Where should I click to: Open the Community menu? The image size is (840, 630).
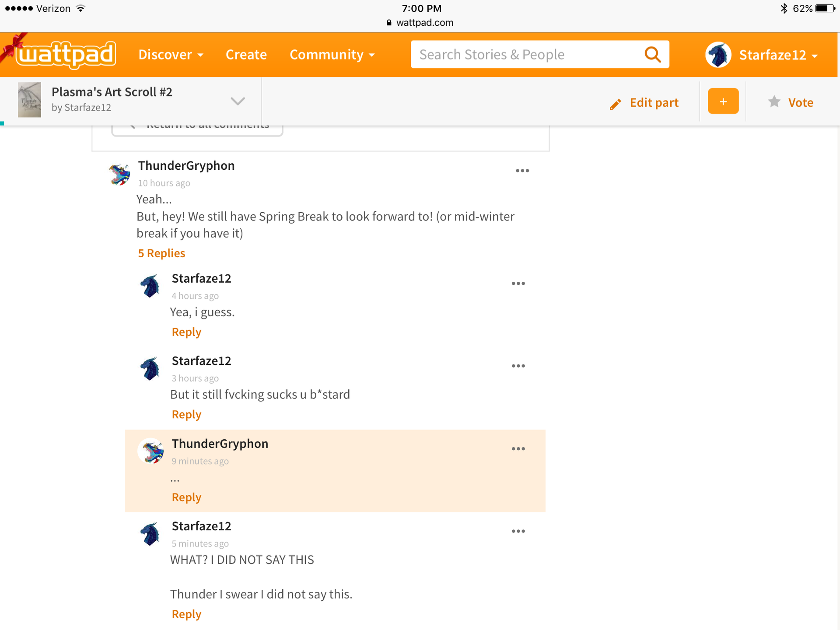pyautogui.click(x=332, y=55)
